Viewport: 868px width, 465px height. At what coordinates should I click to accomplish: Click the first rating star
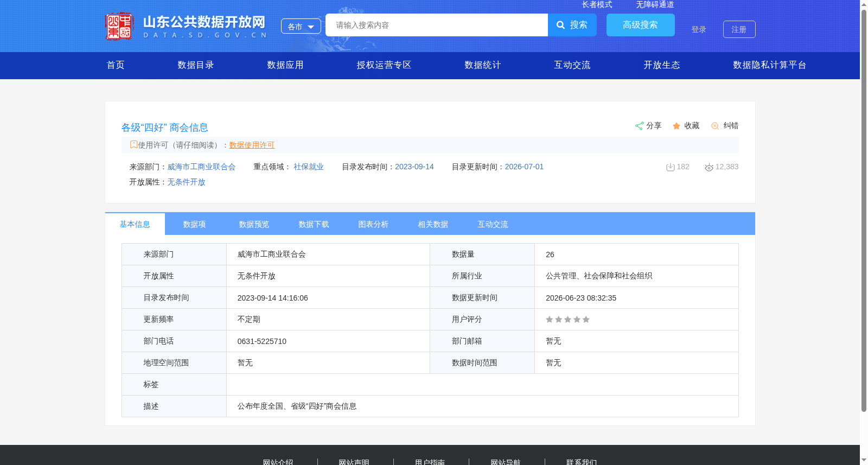(550, 320)
